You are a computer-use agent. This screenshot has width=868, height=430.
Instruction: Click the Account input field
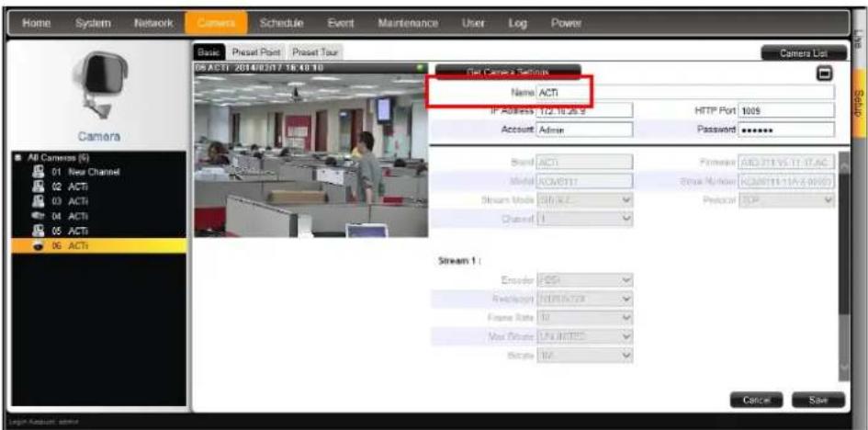pos(584,130)
